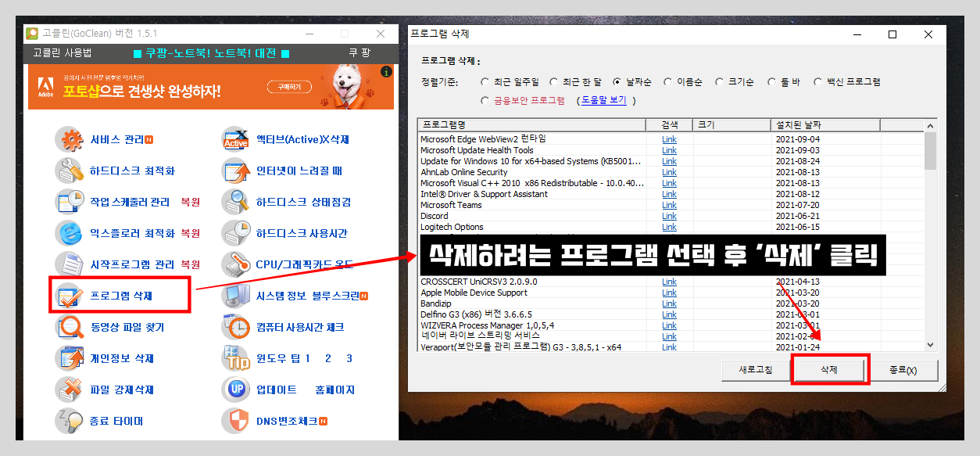Click the 복원 link next to 작업 스케줄러 관리
Viewport: 980px width, 456px height.
coord(190,202)
